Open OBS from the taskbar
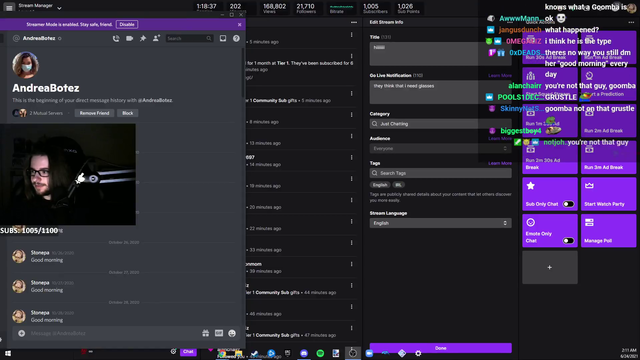The image size is (640, 360). [x=353, y=353]
